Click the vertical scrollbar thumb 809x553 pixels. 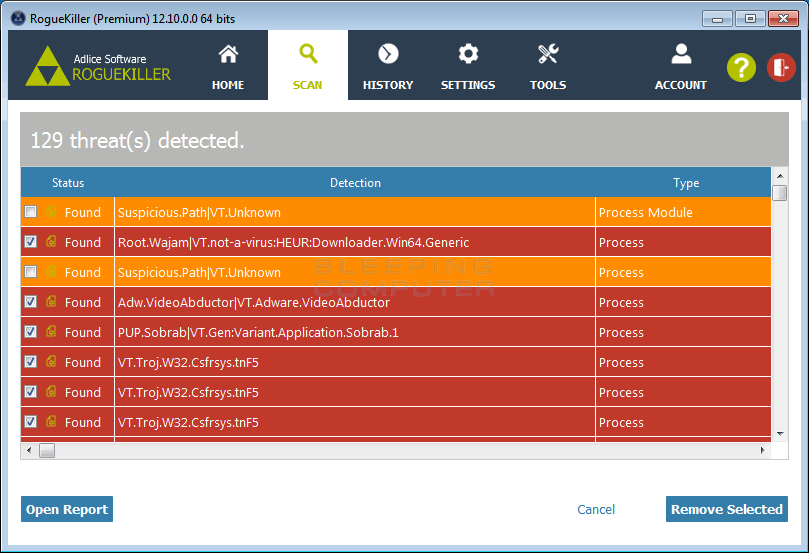780,193
